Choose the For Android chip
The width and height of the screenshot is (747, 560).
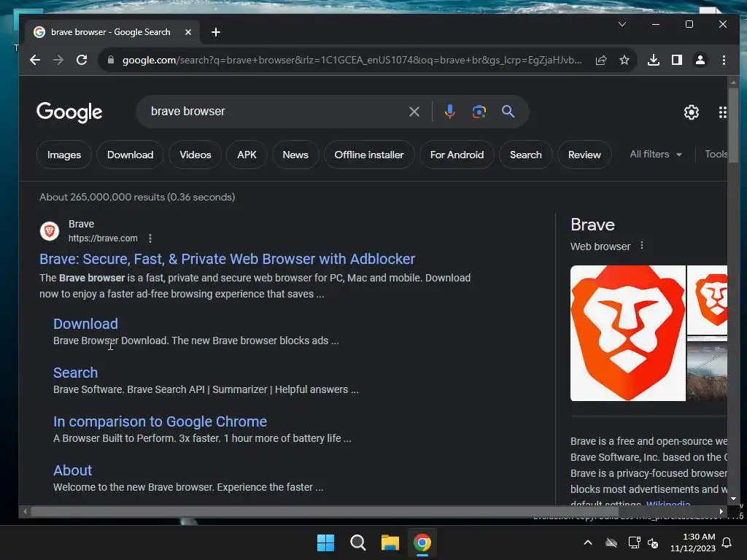click(x=457, y=155)
